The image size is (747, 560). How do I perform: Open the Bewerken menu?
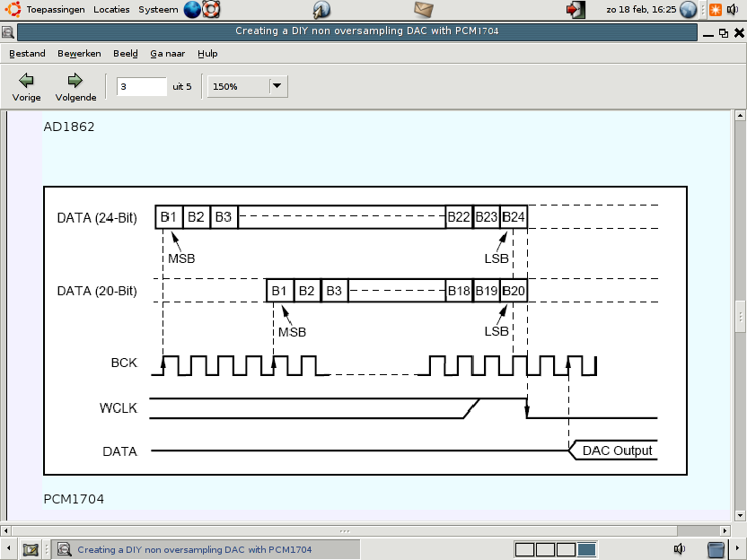[x=79, y=53]
